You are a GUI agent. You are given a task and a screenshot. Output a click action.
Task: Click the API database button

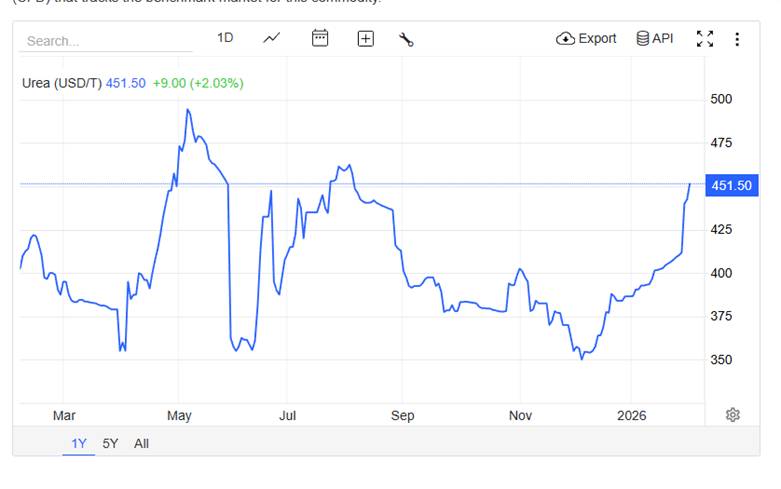pos(654,38)
